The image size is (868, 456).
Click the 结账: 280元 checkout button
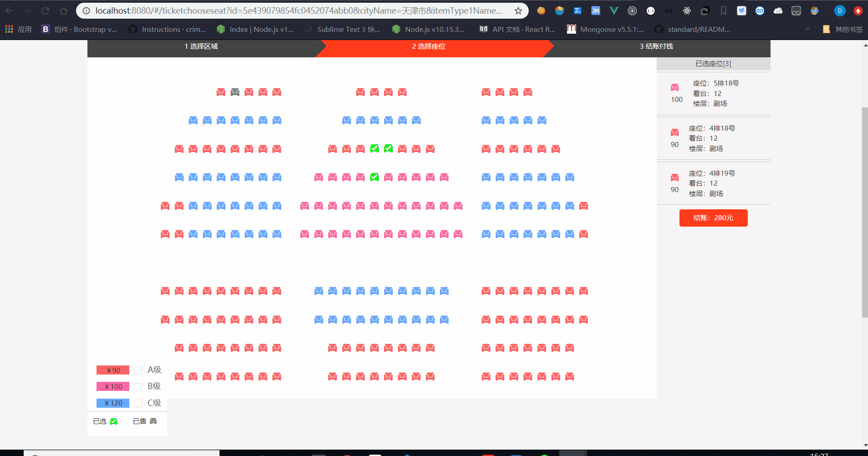pos(713,218)
